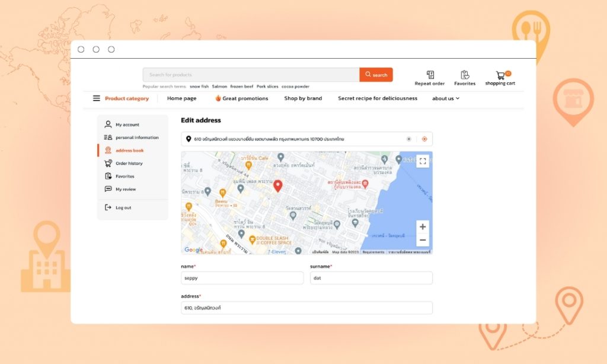Open personal information in sidebar
Image resolution: width=607 pixels, height=364 pixels.
(x=136, y=138)
